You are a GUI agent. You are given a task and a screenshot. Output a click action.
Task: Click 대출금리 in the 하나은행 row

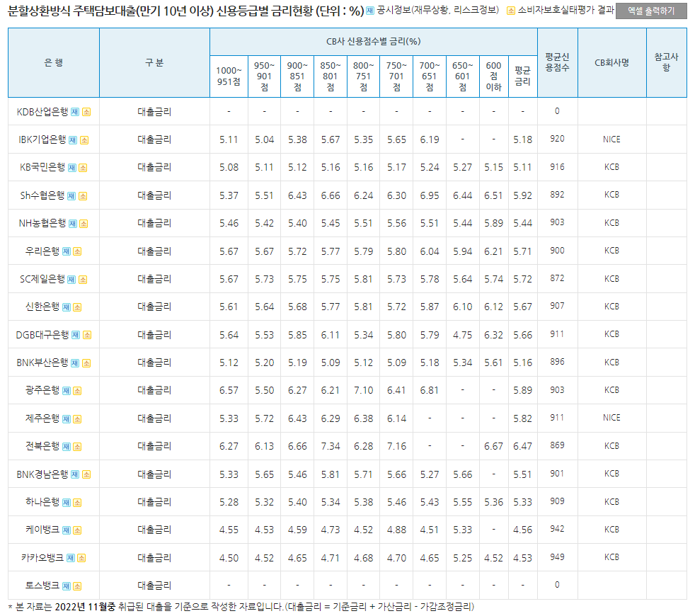coord(154,502)
